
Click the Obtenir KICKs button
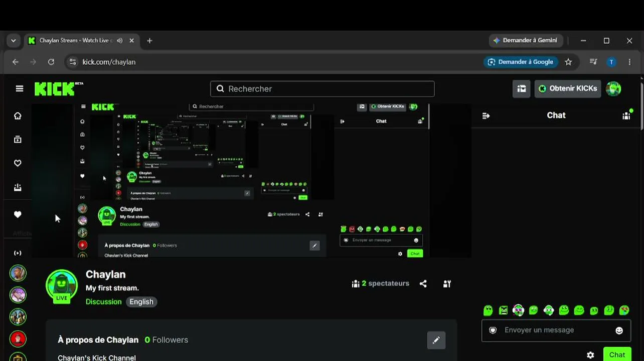pos(568,89)
